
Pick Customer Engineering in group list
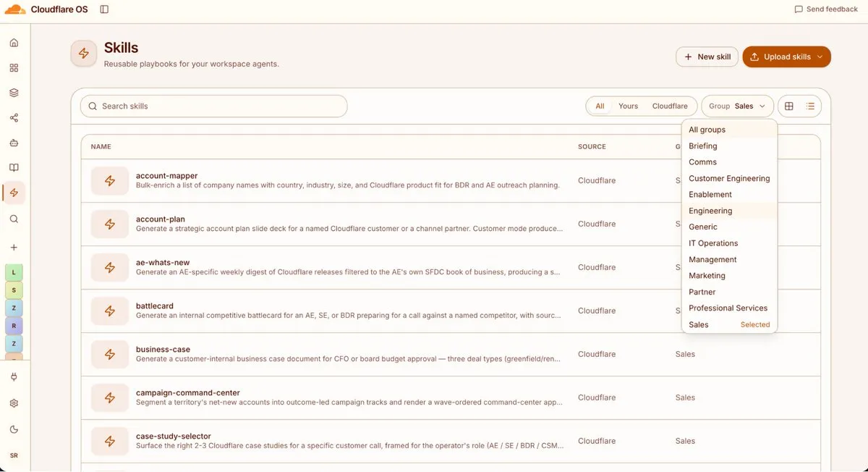729,178
